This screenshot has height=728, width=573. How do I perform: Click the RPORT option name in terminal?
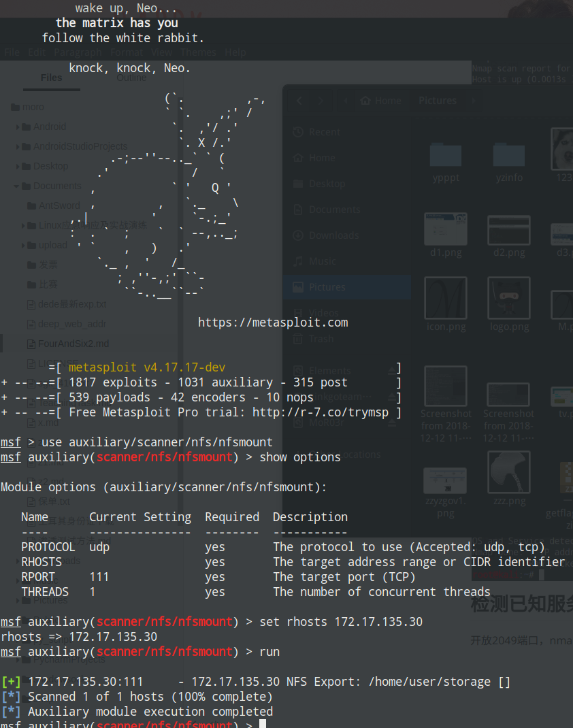tap(38, 577)
